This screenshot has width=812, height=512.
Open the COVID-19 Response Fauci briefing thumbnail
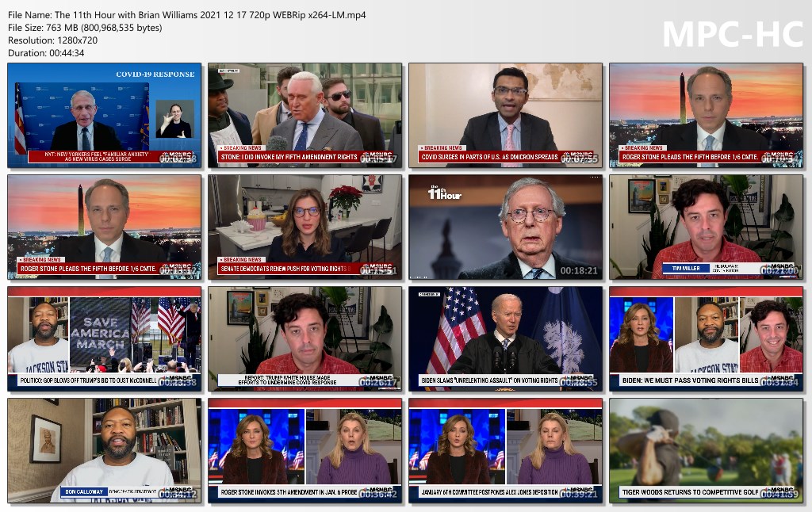(x=105, y=116)
